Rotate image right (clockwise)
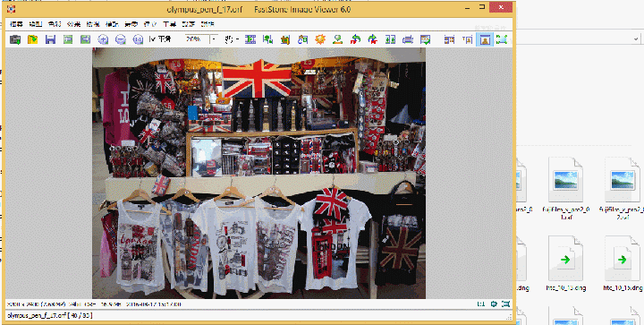The image size is (644, 325). click(x=372, y=39)
